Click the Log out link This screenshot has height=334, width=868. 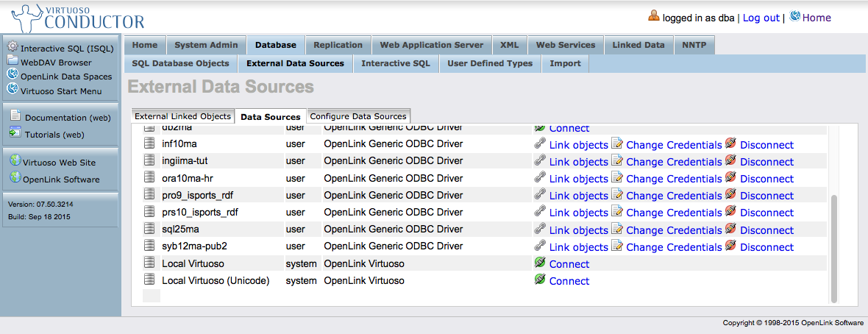pos(761,18)
